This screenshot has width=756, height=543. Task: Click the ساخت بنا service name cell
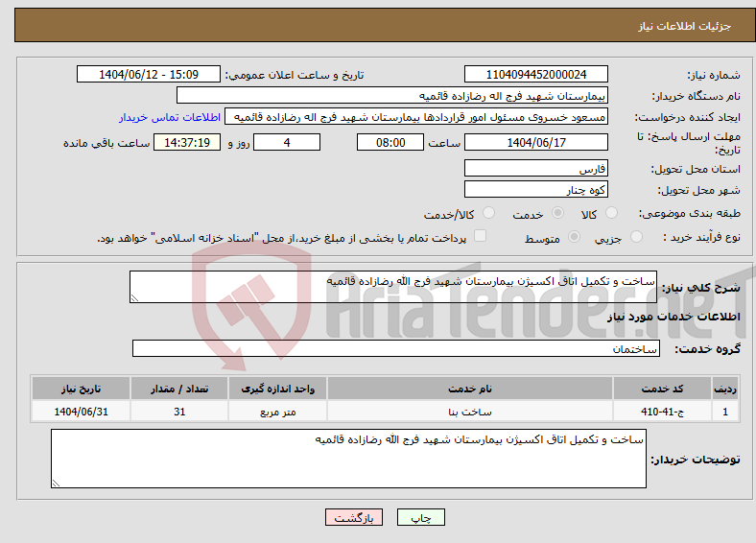[470, 412]
